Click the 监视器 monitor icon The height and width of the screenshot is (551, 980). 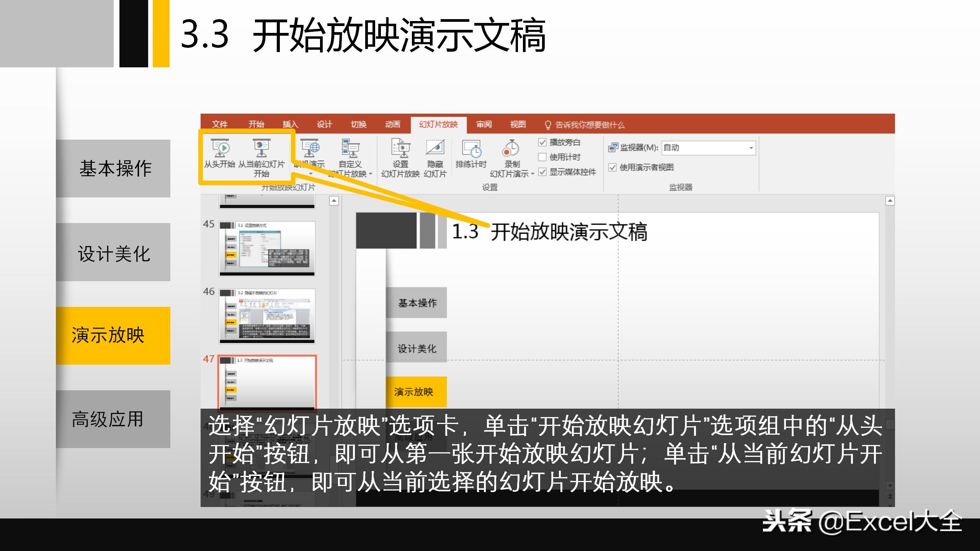tap(613, 148)
